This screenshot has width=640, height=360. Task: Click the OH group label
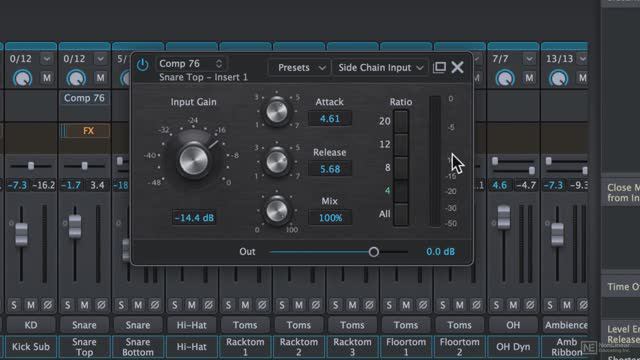coord(513,325)
